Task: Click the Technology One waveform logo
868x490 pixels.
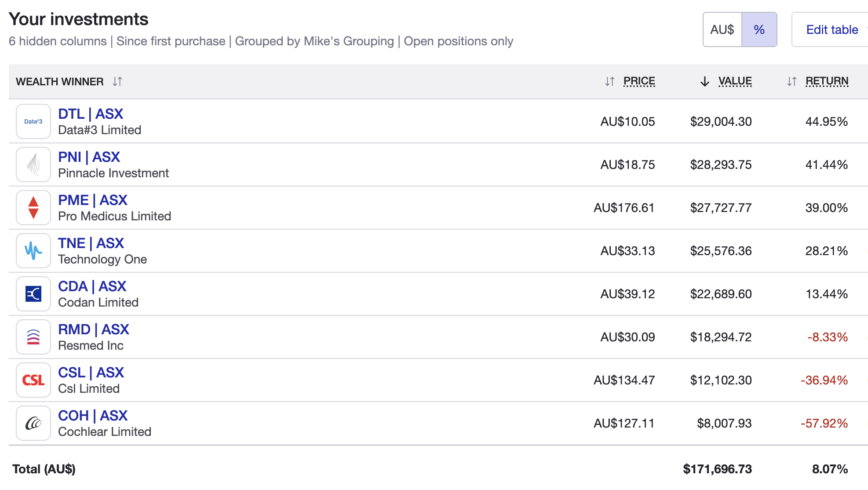Action: tap(33, 251)
